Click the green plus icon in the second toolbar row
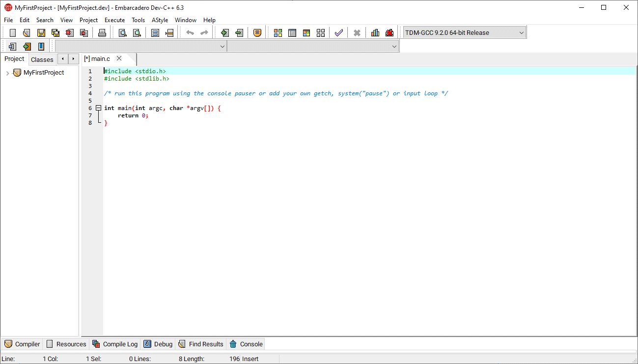This screenshot has height=364, width=638. (x=27, y=47)
